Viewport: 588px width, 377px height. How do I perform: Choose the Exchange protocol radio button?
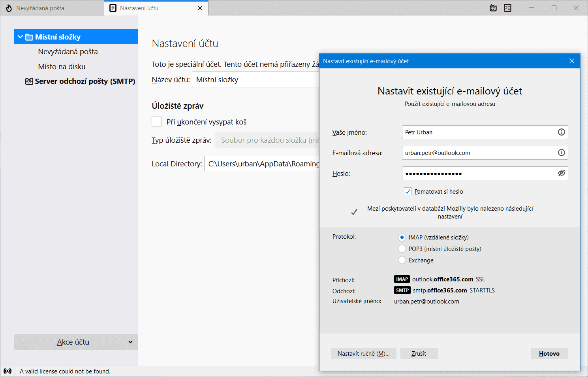402,260
